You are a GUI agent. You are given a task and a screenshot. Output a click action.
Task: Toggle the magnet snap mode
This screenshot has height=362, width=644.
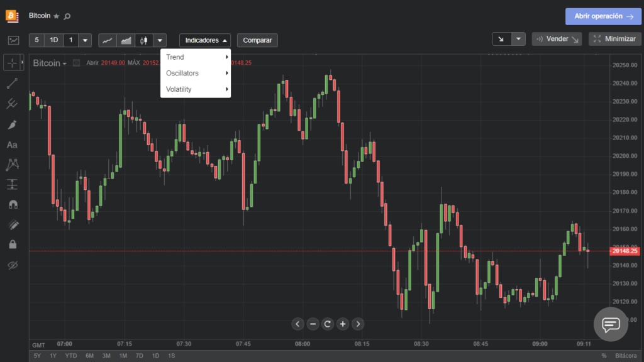13,204
